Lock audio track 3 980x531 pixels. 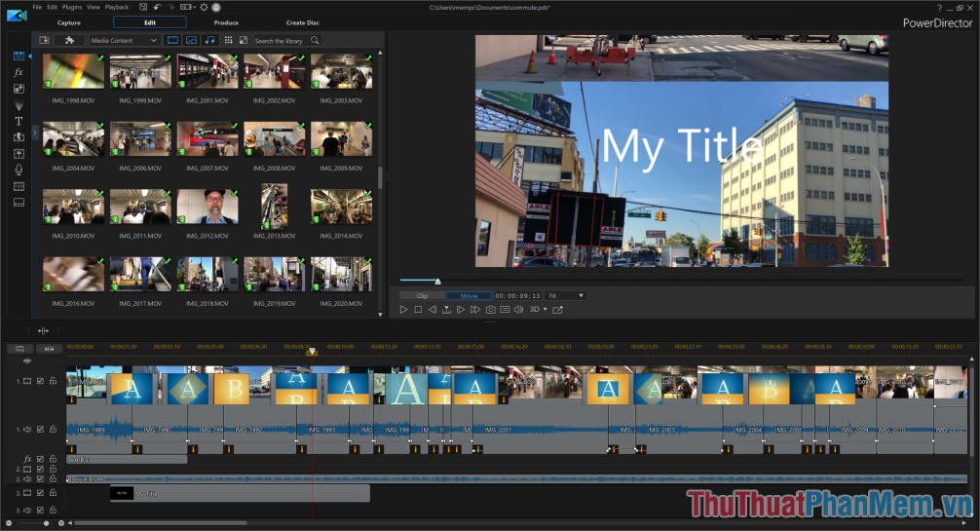54,510
